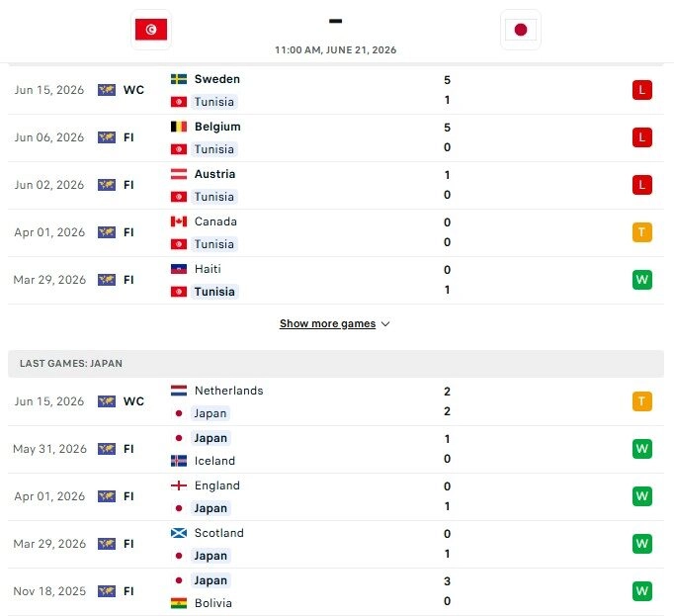Click the chevron beside Show more games
674x616 pixels.
pos(385,324)
